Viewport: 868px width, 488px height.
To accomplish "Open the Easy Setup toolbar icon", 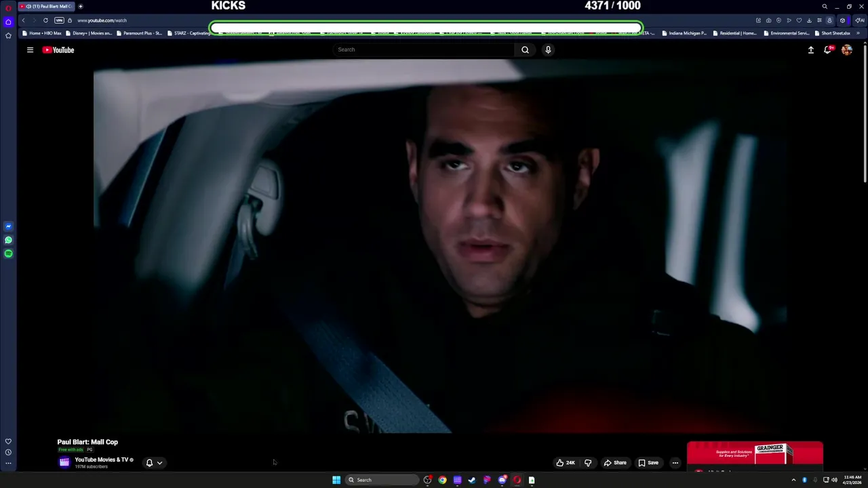I will click(x=819, y=20).
